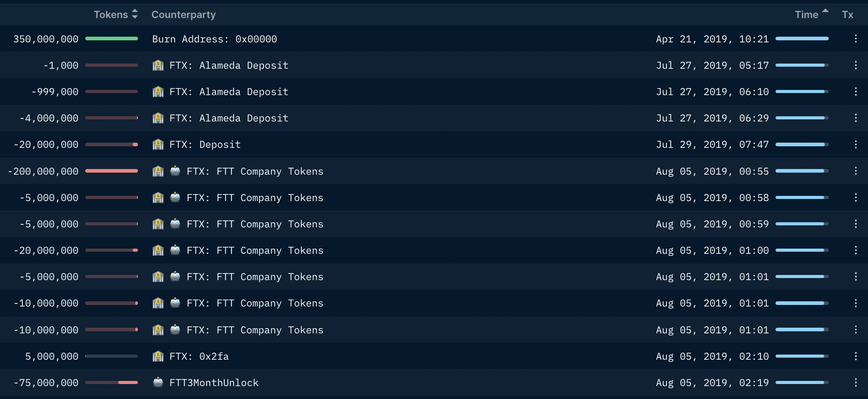Click exchange icon beside FTX: Deposit
Screen dimensions: 868x399
tap(158, 144)
